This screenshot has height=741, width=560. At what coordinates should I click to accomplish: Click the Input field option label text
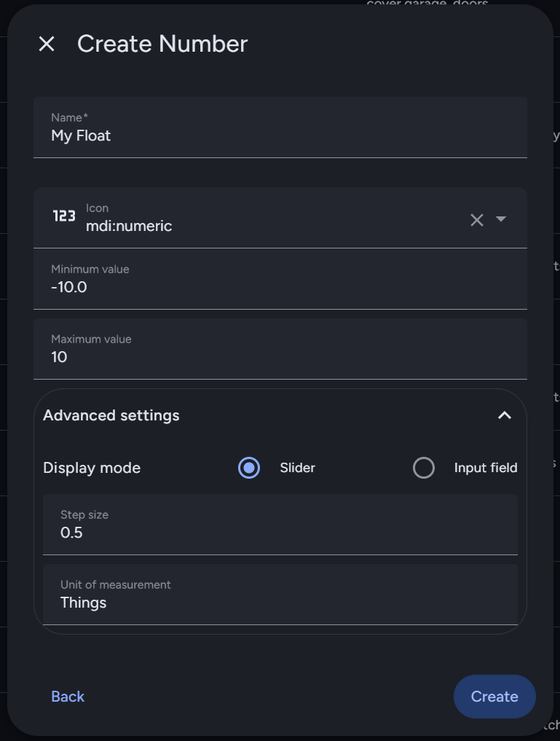click(x=485, y=468)
